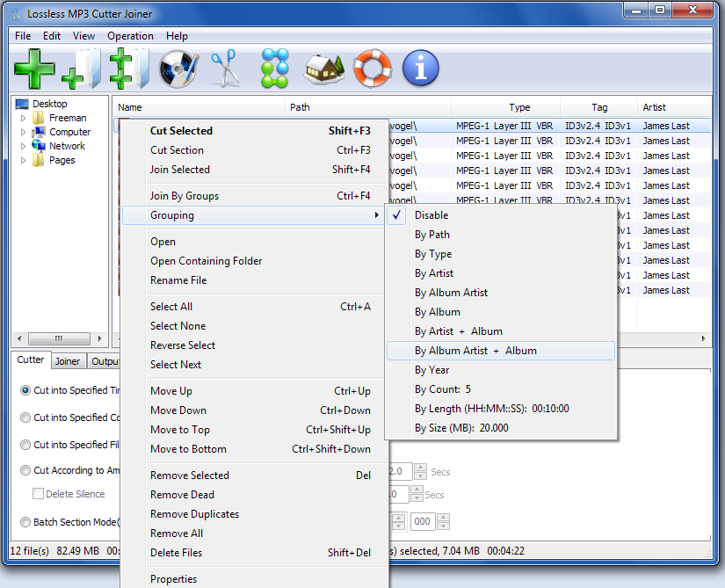Select Group By Year option
Image resolution: width=725 pixels, height=588 pixels.
coord(501,370)
